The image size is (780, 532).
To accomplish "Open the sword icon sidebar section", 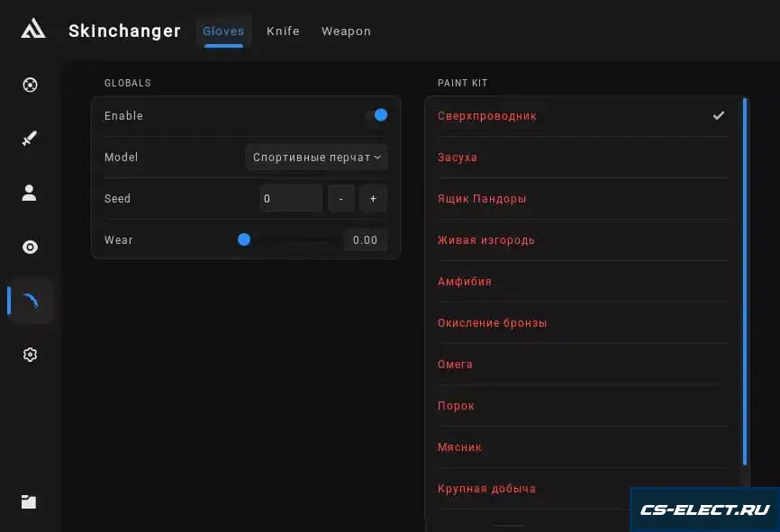I will (x=30, y=139).
